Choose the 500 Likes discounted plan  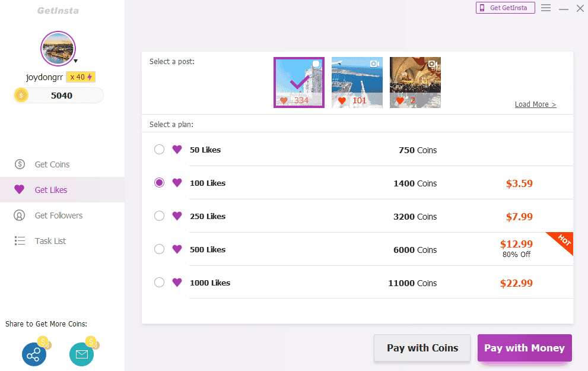pyautogui.click(x=159, y=249)
